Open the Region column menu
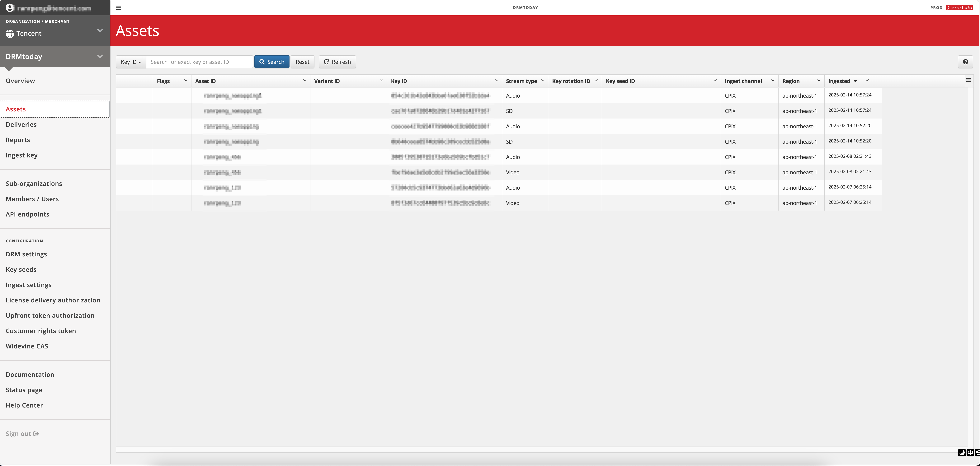 click(x=819, y=81)
